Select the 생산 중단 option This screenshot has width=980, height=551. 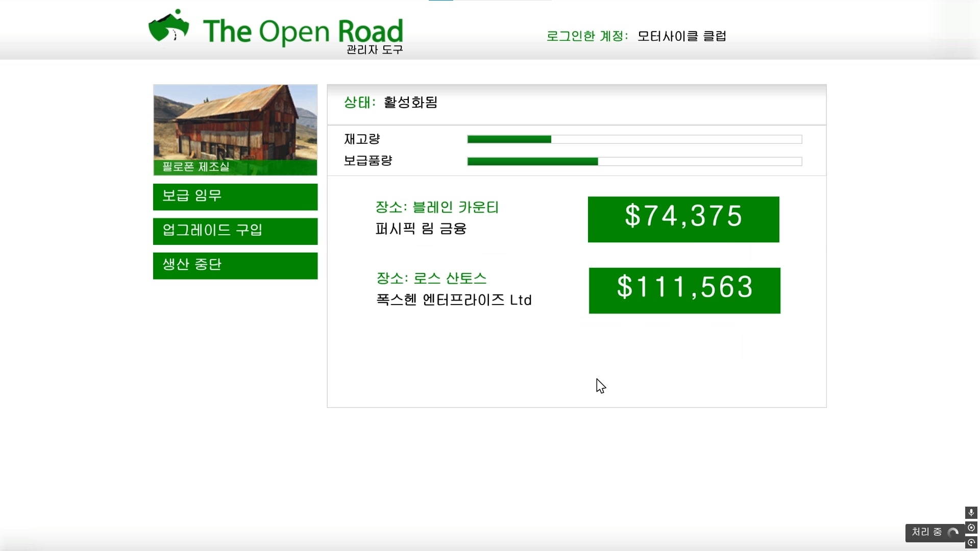(235, 265)
